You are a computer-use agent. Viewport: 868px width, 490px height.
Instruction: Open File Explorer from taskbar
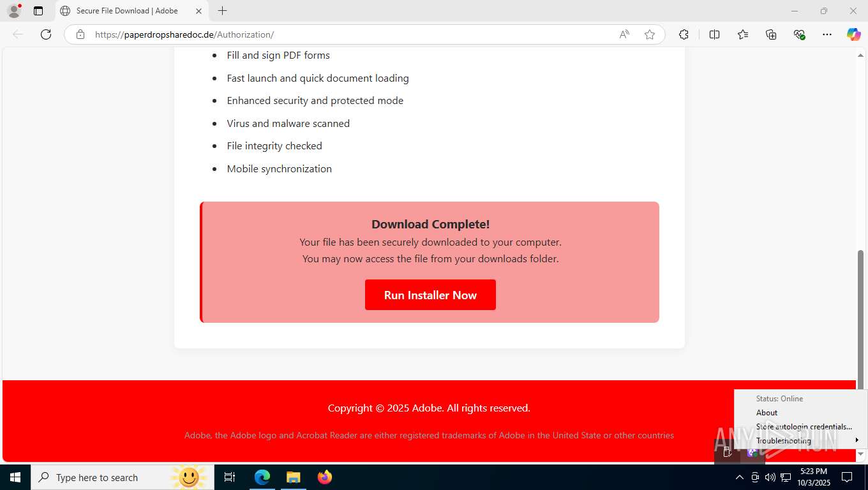click(293, 477)
